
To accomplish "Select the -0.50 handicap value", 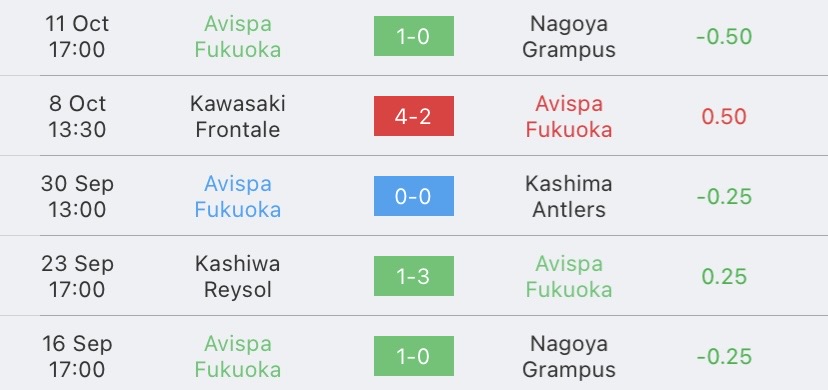I will tap(724, 36).
